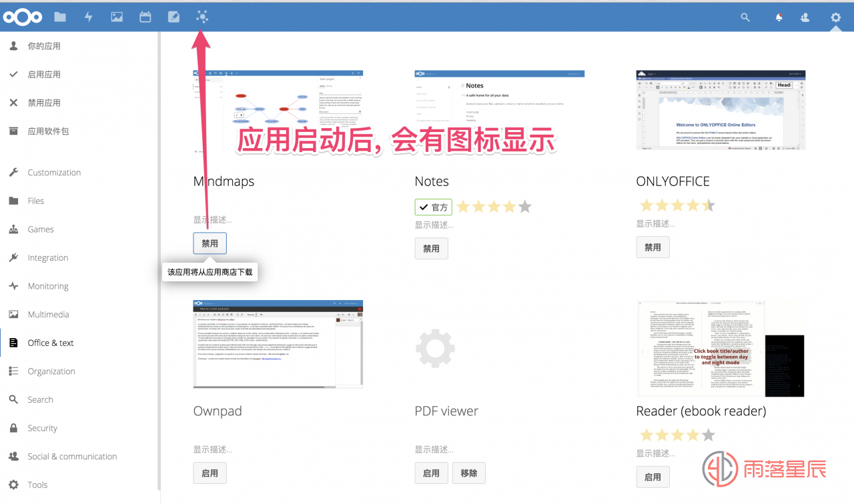Image resolution: width=854 pixels, height=504 pixels.
Task: Click the people icon beside Social & communication
Action: click(x=13, y=457)
